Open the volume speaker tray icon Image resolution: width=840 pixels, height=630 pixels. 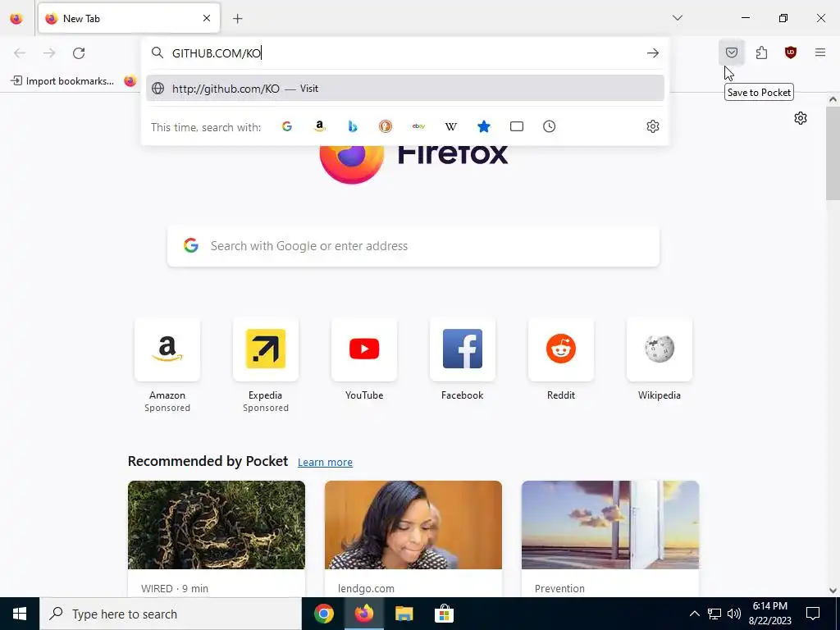[x=734, y=614]
